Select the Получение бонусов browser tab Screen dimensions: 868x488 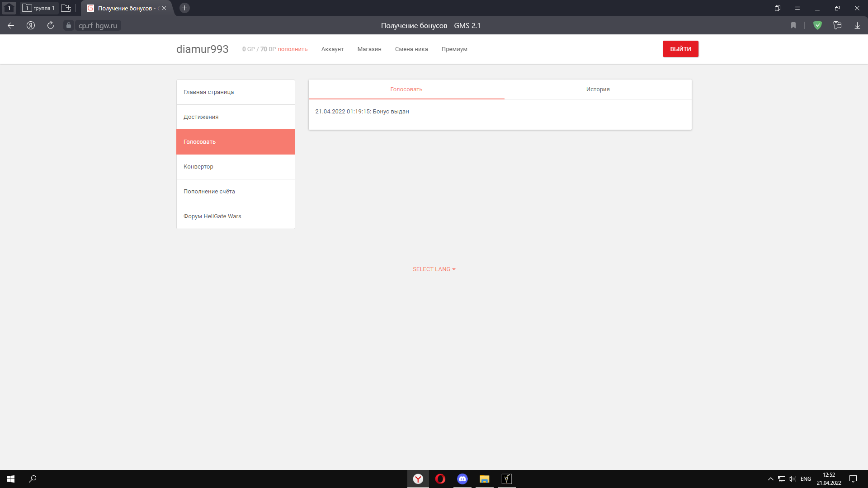tap(127, 8)
